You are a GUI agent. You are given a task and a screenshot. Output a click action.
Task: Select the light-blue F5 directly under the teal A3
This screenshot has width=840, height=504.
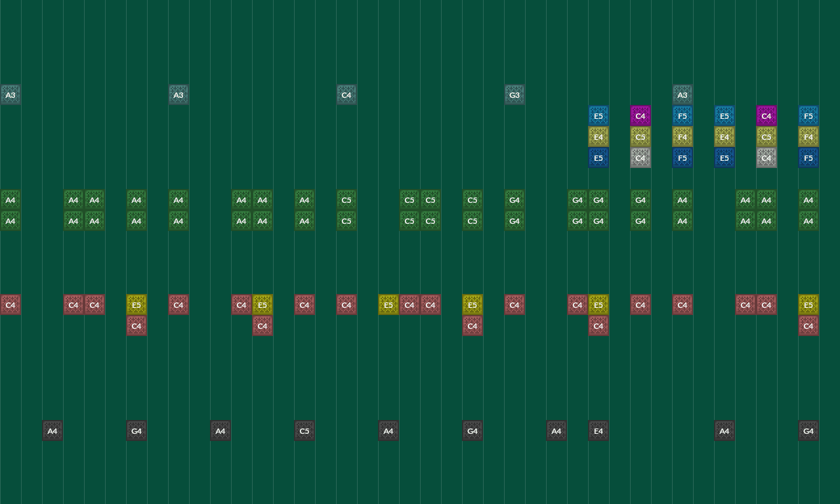(x=682, y=115)
